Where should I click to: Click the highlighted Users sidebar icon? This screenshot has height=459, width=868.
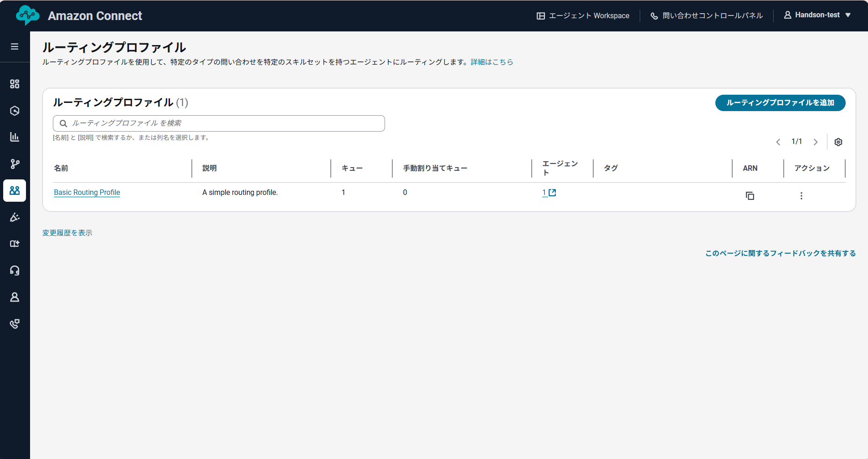(x=15, y=190)
